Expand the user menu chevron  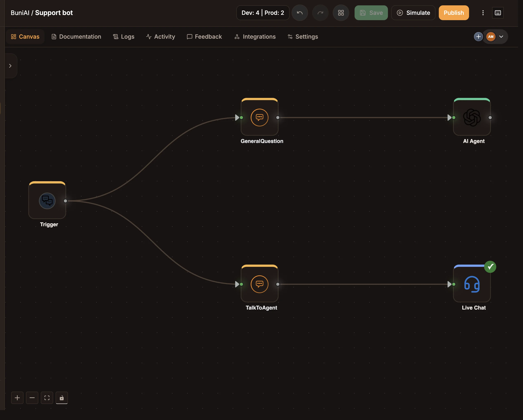pyautogui.click(x=501, y=37)
